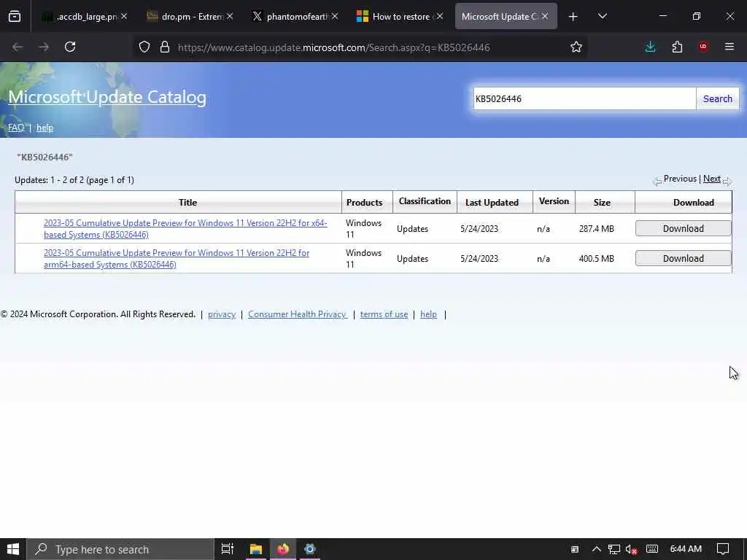Open the Firefox downloads panel
Image resolution: width=747 pixels, height=560 pixels.
[x=650, y=47]
